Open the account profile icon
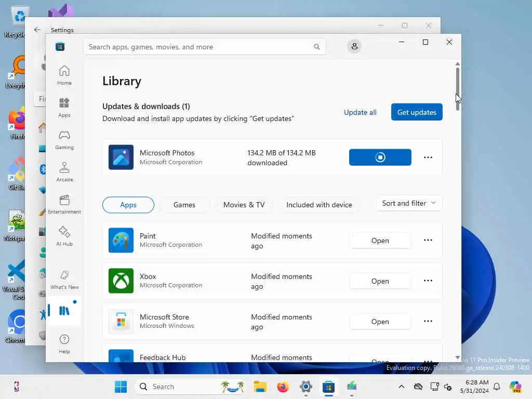Viewport: 532px width, 399px height. pos(354,46)
